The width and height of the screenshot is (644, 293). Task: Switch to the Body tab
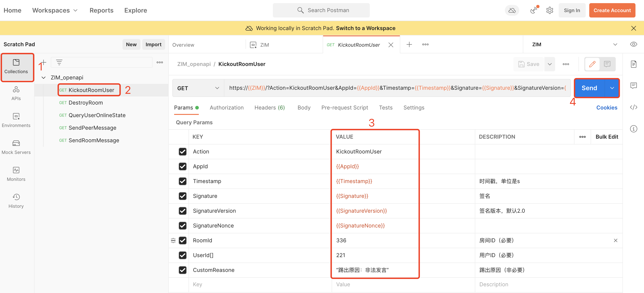point(304,107)
